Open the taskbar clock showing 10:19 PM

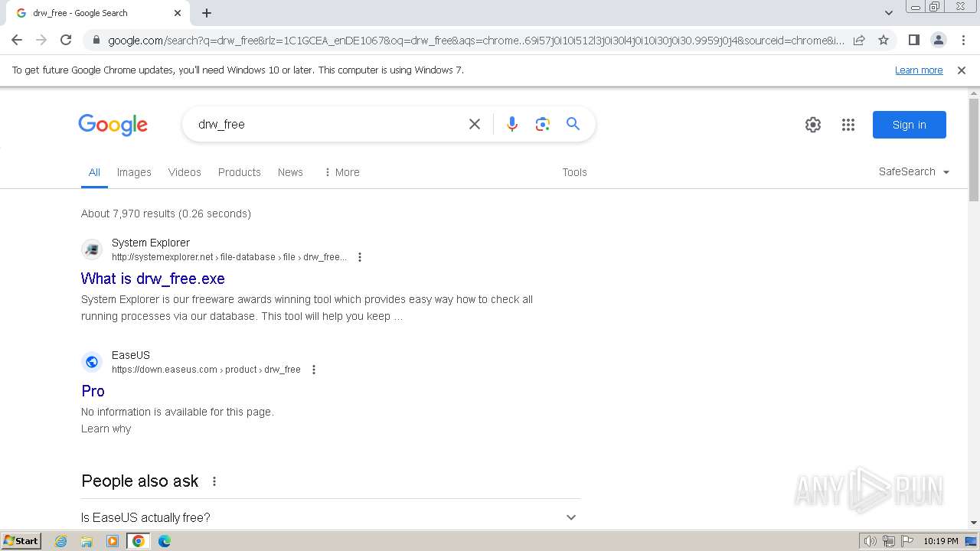pos(940,541)
